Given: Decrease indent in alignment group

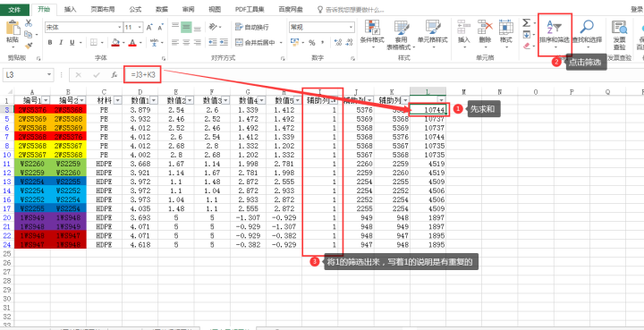Looking at the screenshot, I should click(x=213, y=42).
